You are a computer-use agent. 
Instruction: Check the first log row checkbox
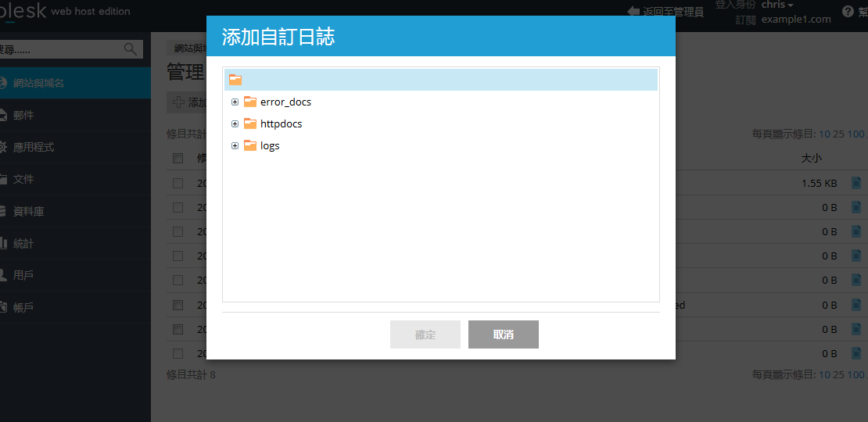(x=178, y=183)
